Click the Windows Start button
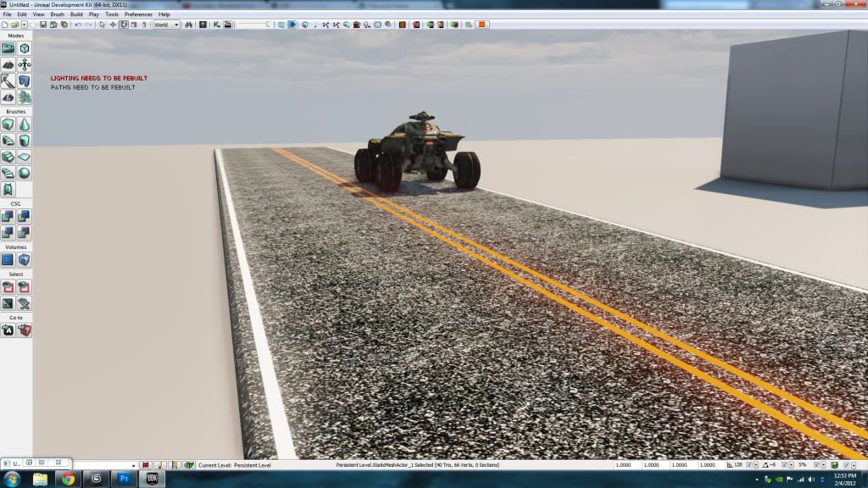868x488 pixels. [12, 480]
